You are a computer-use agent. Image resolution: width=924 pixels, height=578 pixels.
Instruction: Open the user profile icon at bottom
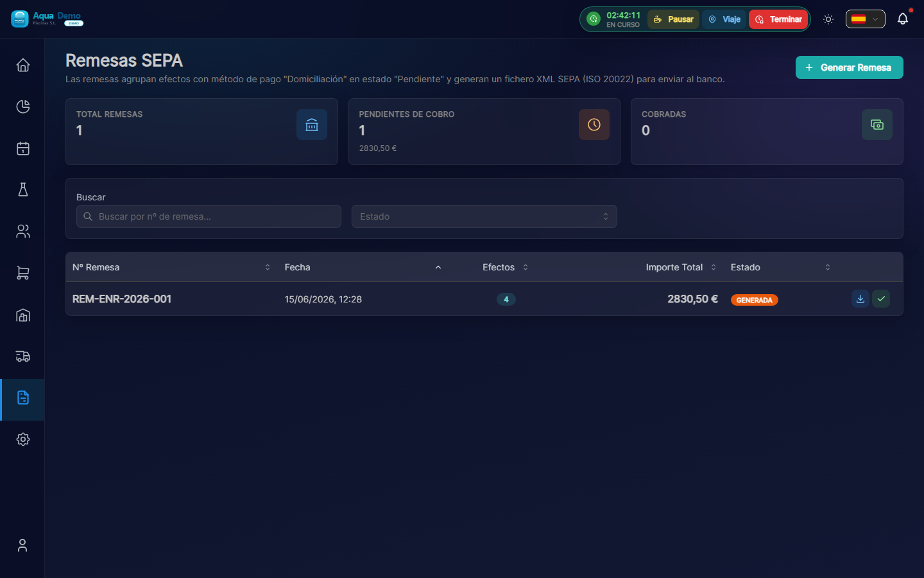point(22,545)
